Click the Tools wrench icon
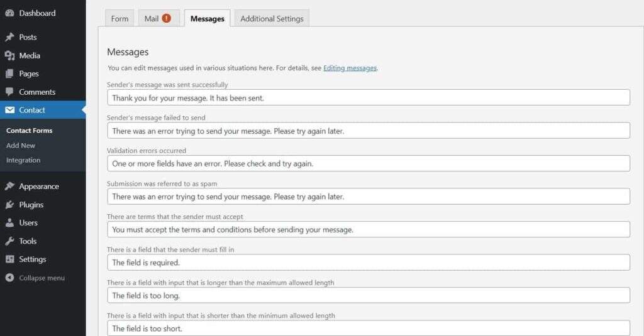The height and width of the screenshot is (336, 644). (9, 241)
